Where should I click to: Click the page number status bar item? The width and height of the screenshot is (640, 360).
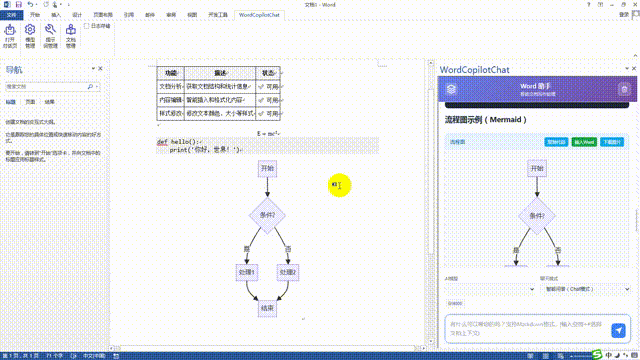20,356
